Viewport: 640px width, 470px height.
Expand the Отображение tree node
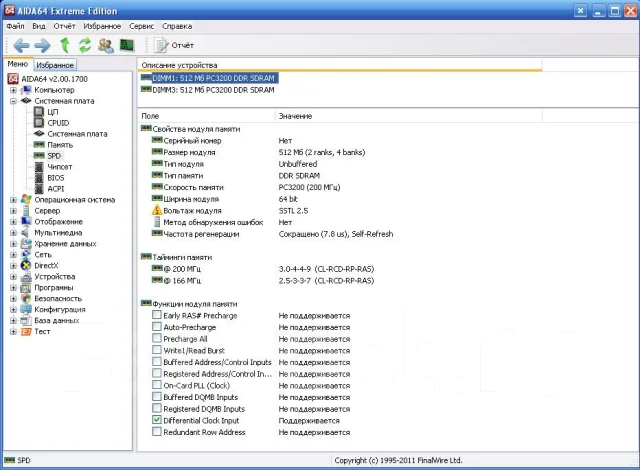pyautogui.click(x=13, y=222)
